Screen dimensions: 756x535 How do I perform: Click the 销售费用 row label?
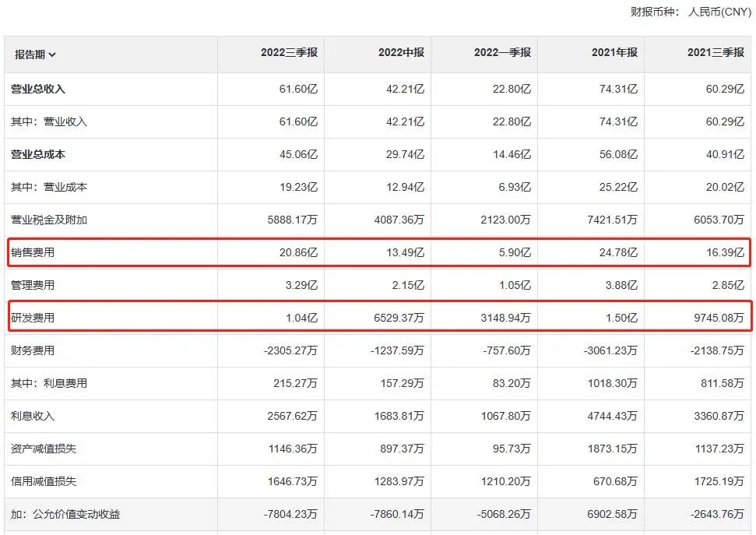tap(33, 252)
